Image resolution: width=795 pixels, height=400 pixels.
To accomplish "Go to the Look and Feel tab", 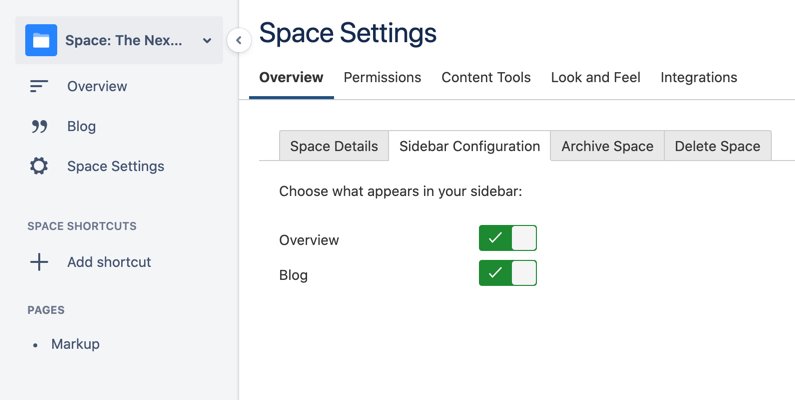I will [595, 77].
